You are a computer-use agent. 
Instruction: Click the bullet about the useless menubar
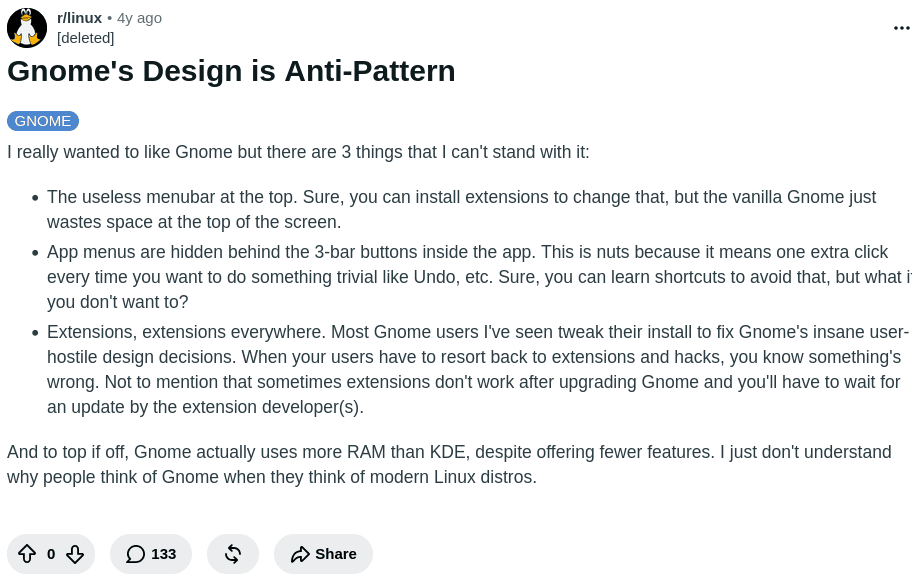pos(462,209)
